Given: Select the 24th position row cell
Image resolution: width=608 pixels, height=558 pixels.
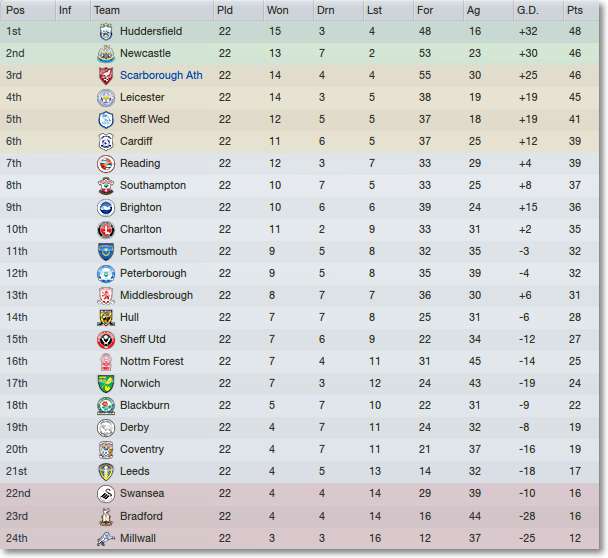Looking at the screenshot, I should tap(17, 538).
